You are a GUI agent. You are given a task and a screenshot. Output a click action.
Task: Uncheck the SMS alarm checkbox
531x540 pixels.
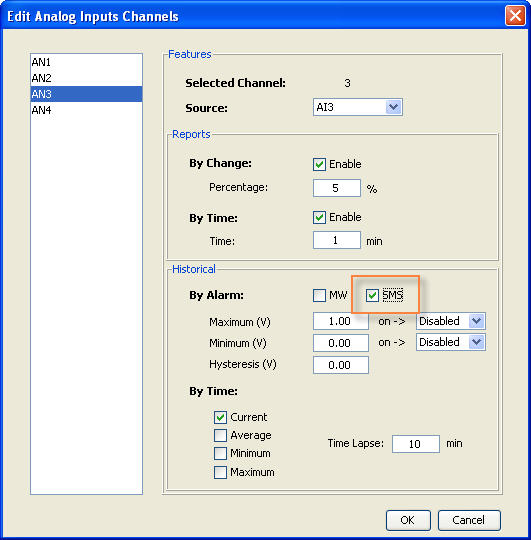[x=372, y=295]
